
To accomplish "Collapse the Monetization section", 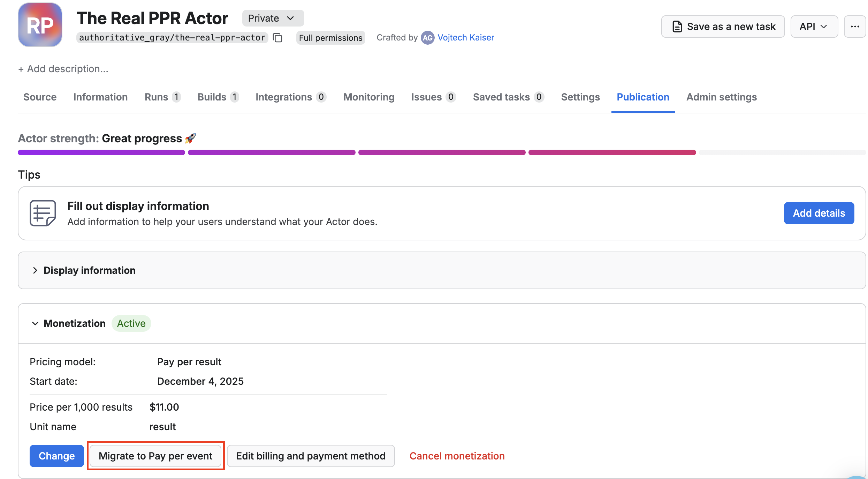I will click(x=35, y=323).
